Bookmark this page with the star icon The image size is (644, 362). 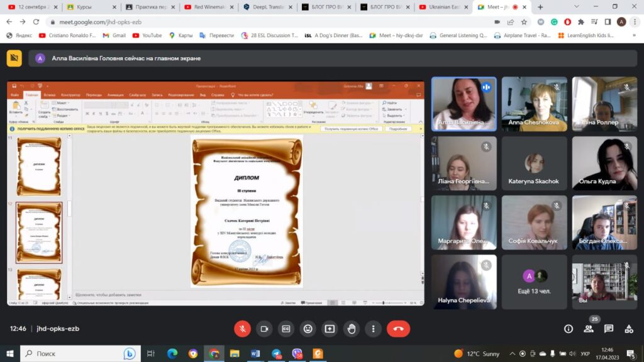point(524,21)
